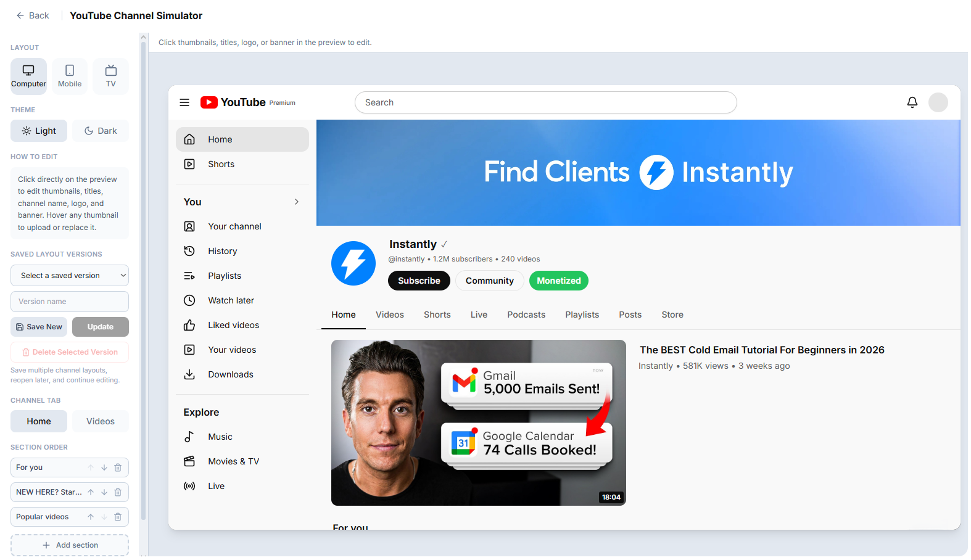Click the Subscribe button
This screenshot has width=971, height=560.
tap(419, 281)
